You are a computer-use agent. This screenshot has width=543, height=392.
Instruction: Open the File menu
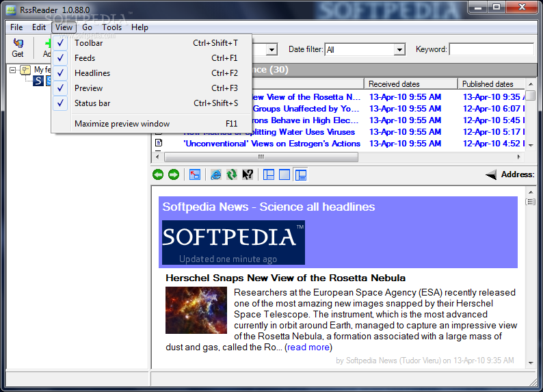(x=16, y=27)
